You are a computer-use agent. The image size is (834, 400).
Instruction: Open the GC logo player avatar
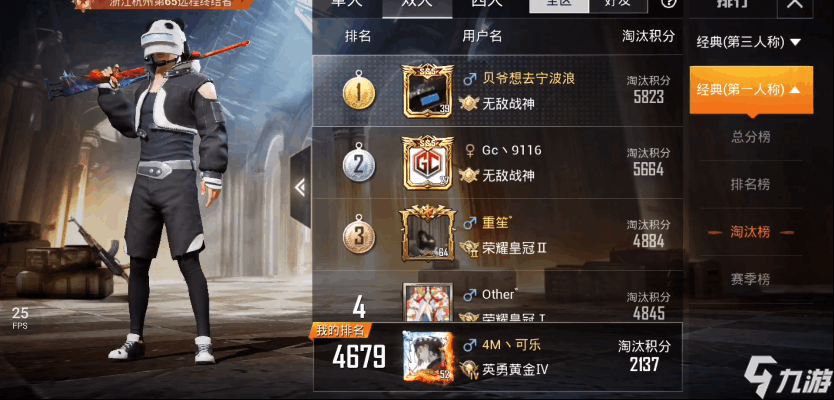[428, 163]
